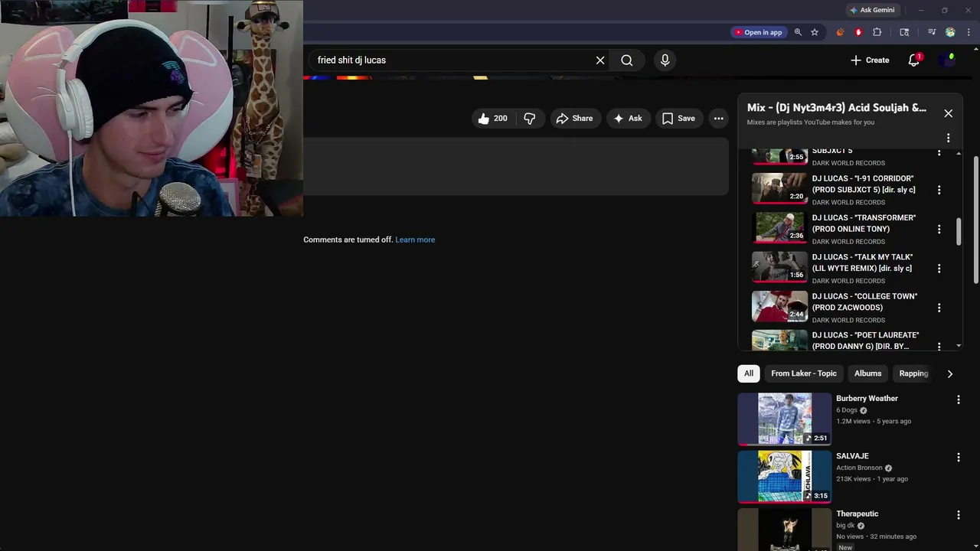Open options for Burberry Weather video
The height and width of the screenshot is (551, 980).
point(958,399)
